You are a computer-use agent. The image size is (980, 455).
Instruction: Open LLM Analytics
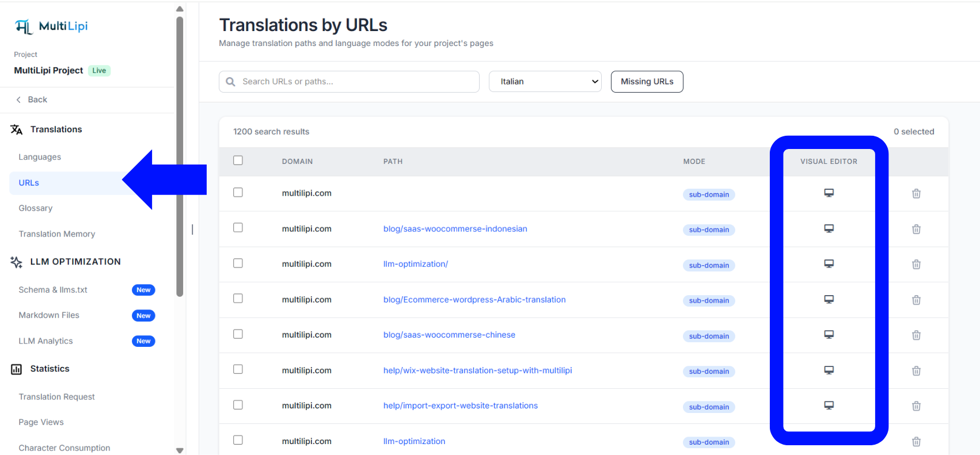pos(45,341)
